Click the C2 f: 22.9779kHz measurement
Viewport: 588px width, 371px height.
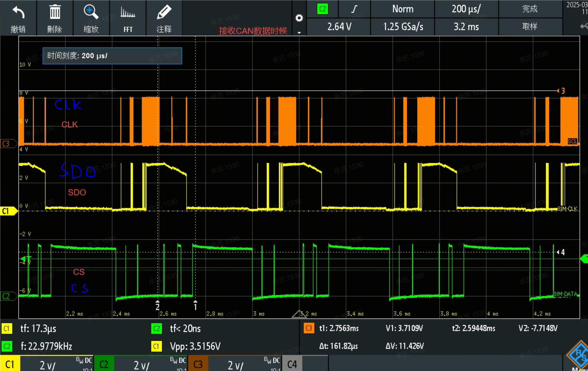(46, 346)
